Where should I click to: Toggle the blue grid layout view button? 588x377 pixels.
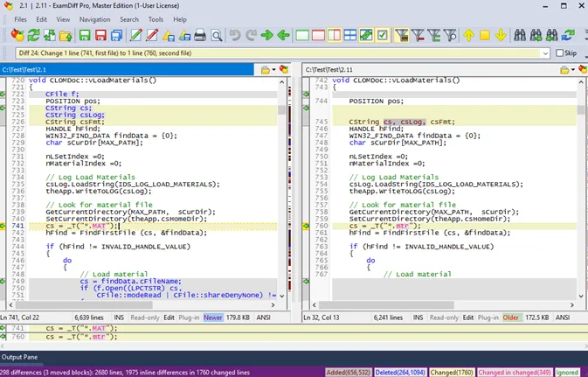[x=350, y=35]
